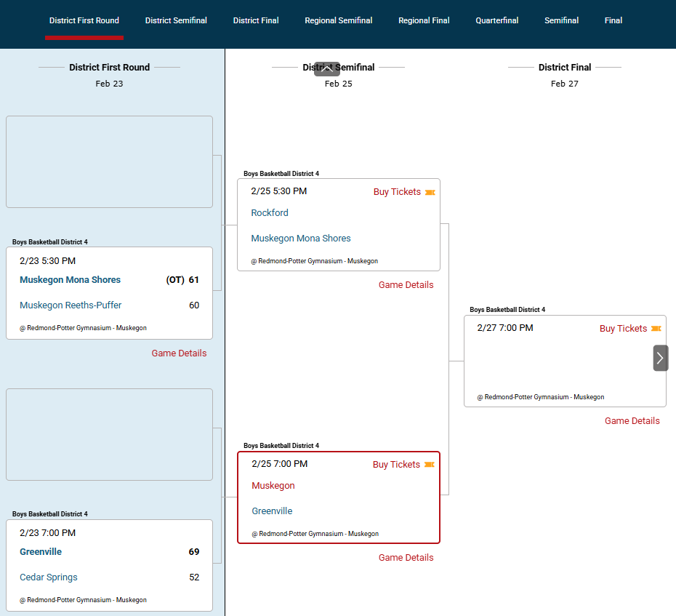Buy Tickets for 2/25 5:30 PM game

[397, 192]
